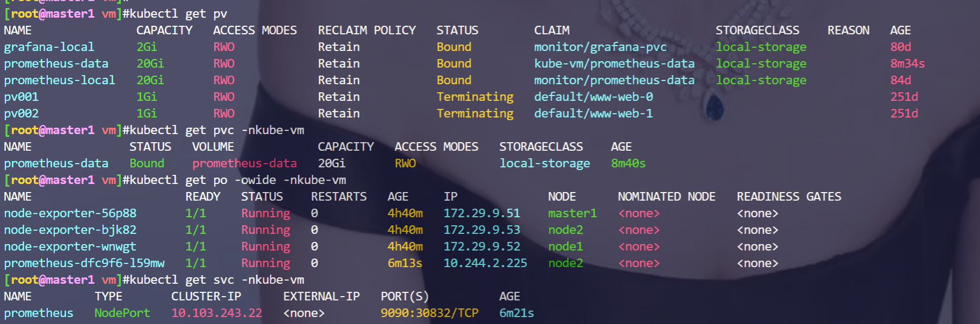Click the default/www-web-0 claim
Viewport: 980px width, 324px height.
(x=593, y=97)
